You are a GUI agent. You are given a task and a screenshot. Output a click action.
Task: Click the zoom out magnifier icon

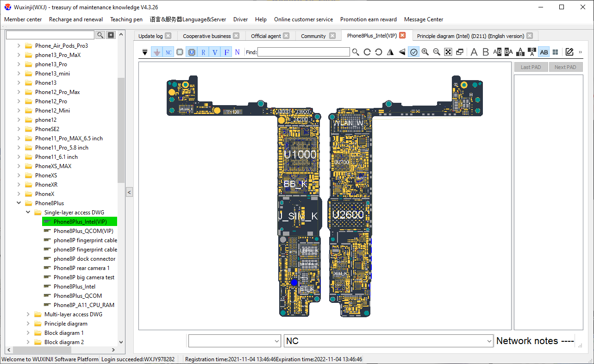437,52
